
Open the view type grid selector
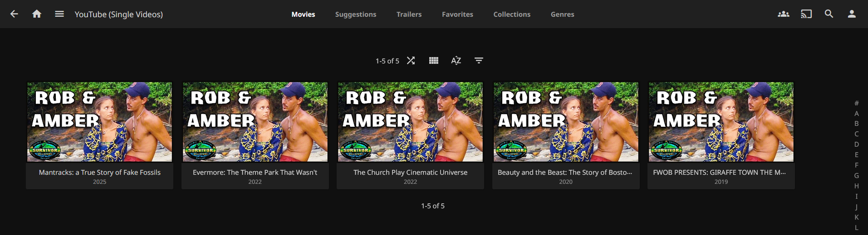coord(433,61)
